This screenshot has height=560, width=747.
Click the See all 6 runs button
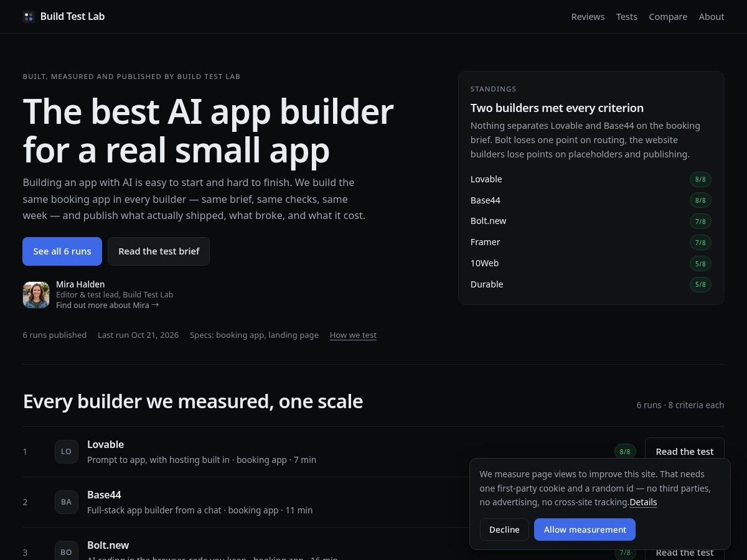(x=62, y=251)
